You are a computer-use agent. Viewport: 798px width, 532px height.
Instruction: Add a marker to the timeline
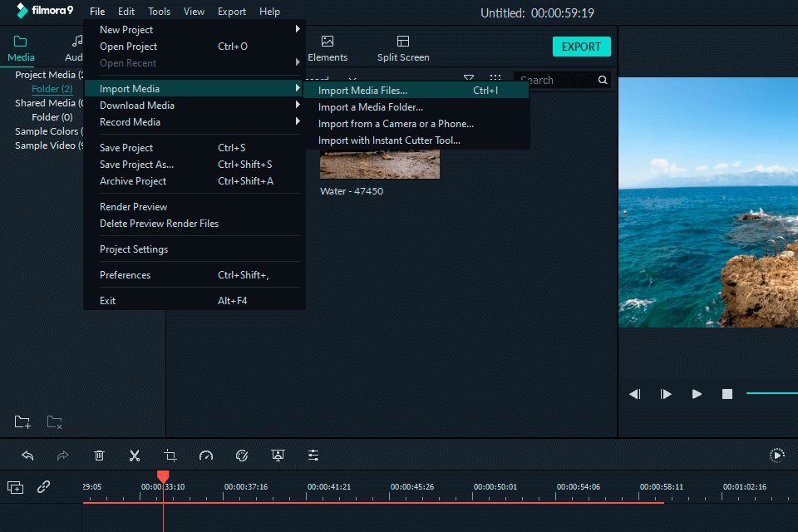click(15, 487)
